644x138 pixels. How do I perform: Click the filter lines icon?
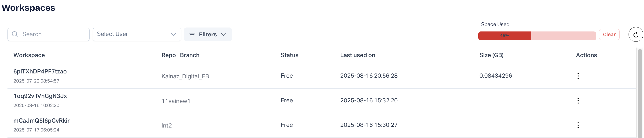pyautogui.click(x=192, y=35)
